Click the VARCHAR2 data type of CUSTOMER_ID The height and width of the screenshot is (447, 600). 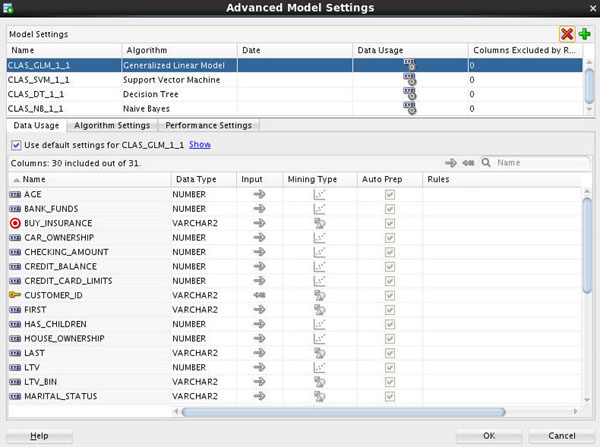click(x=195, y=295)
